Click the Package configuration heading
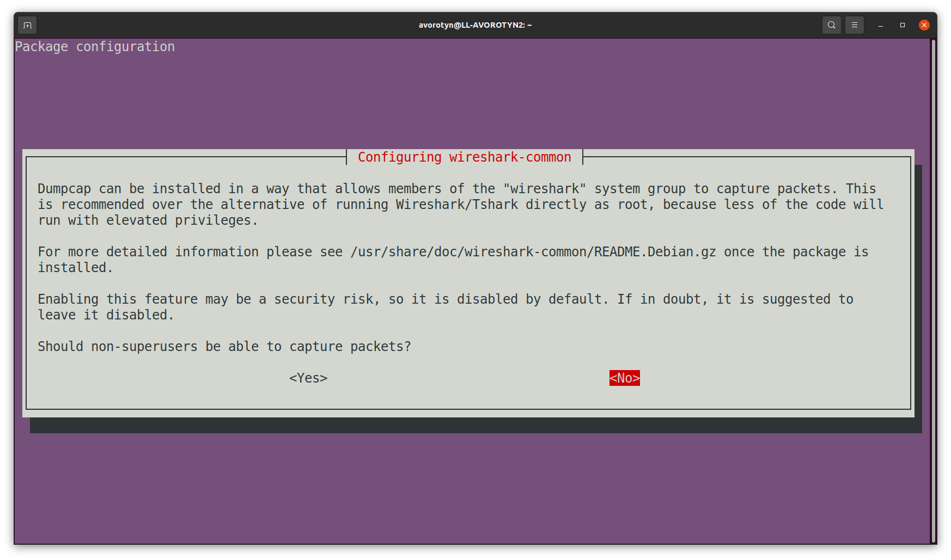Viewport: 951px width, 560px height. (x=95, y=47)
